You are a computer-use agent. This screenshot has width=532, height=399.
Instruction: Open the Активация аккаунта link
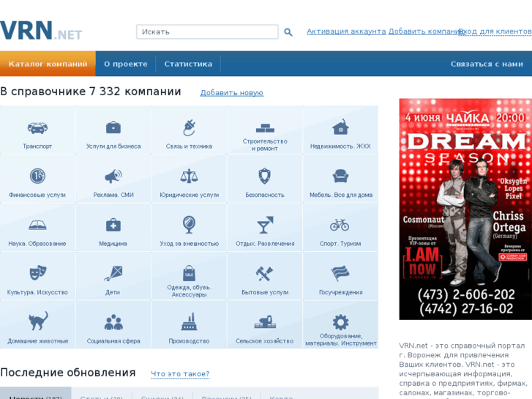pyautogui.click(x=346, y=31)
